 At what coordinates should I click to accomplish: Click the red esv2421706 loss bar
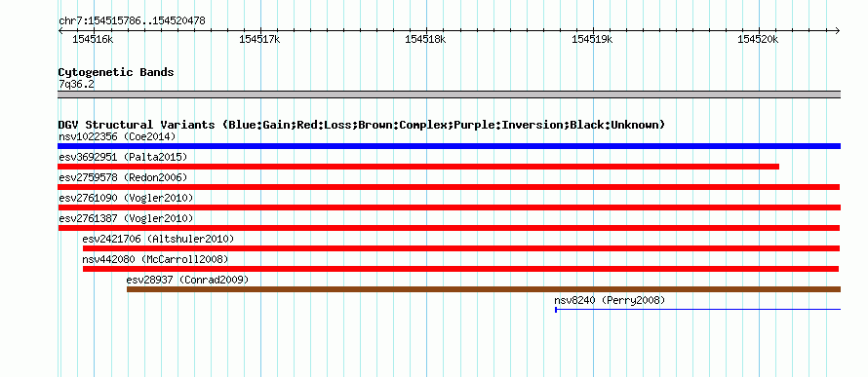click(461, 248)
